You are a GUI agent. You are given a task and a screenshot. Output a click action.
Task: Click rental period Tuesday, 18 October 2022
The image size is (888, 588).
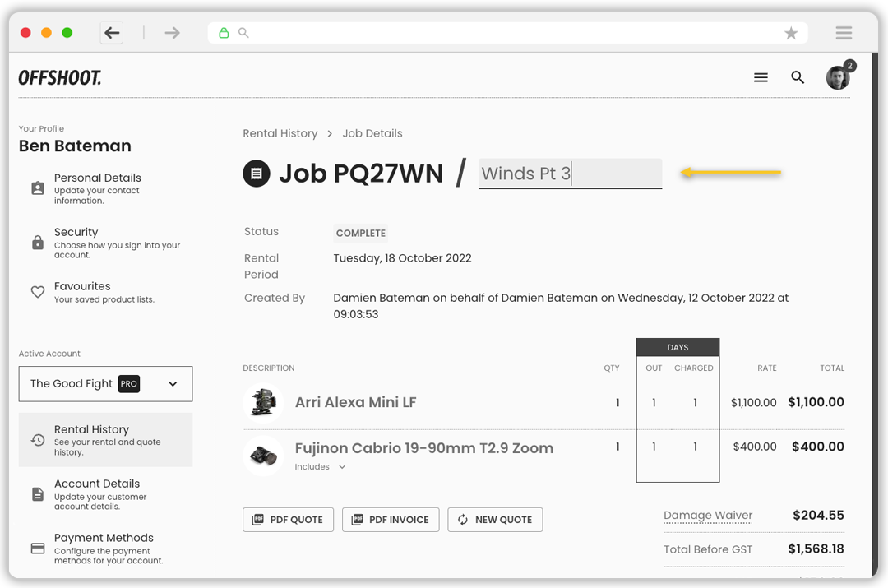pos(402,258)
